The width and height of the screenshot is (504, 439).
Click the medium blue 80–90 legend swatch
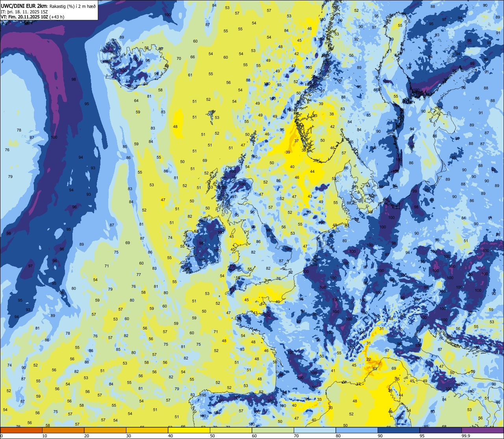click(357, 430)
